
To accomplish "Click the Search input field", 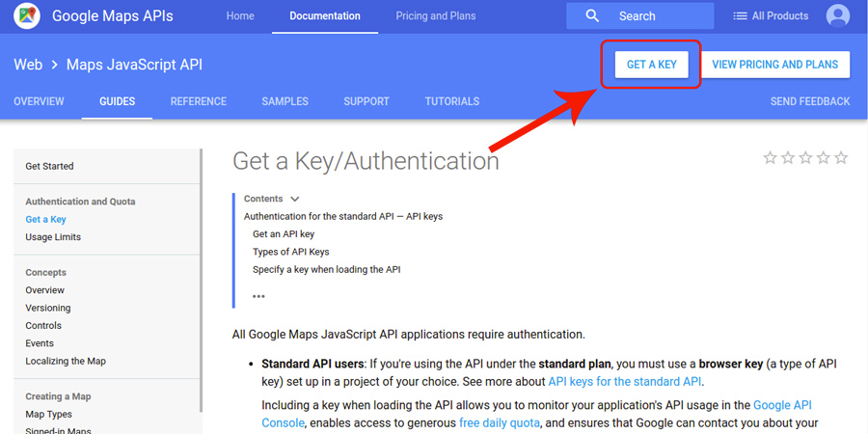I will pos(640,16).
